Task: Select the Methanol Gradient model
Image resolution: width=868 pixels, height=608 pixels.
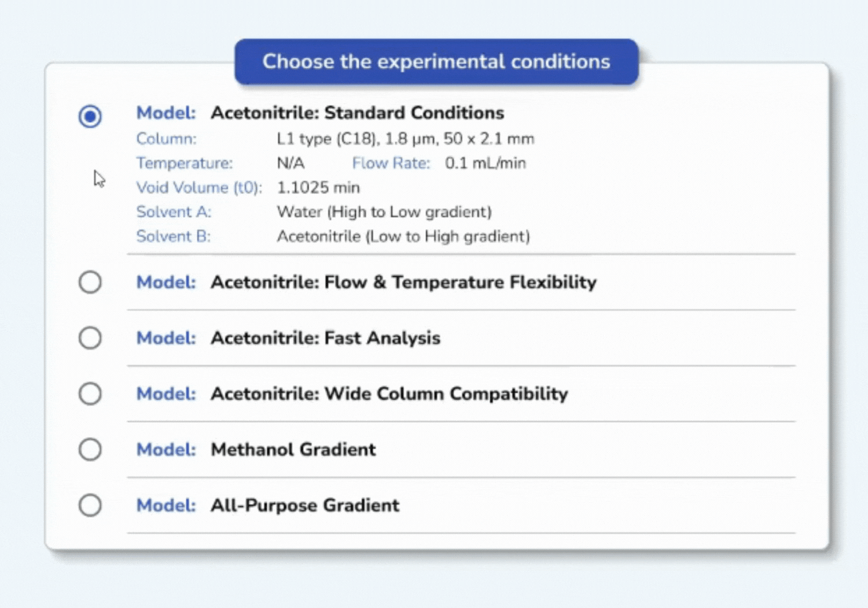Action: click(90, 449)
